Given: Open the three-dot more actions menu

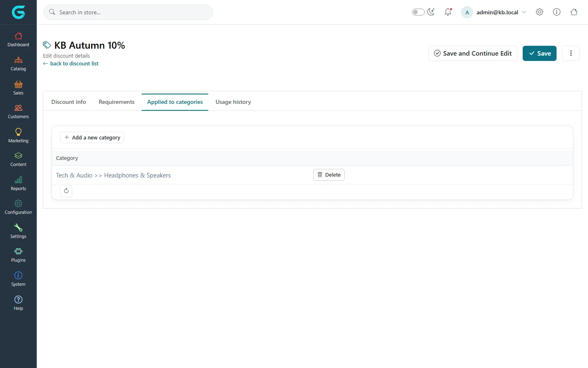Looking at the screenshot, I should [571, 53].
